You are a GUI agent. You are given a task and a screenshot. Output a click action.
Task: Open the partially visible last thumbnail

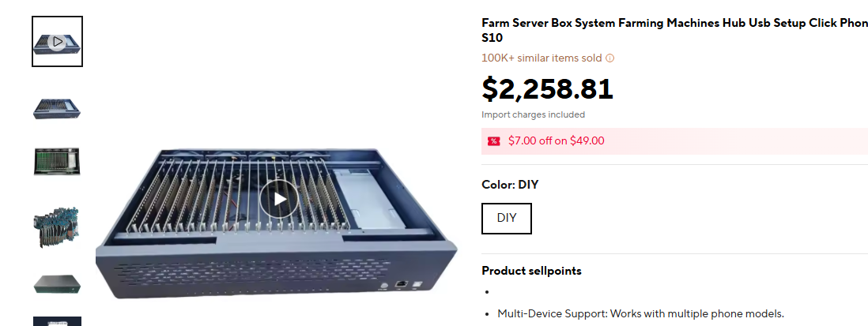57,321
